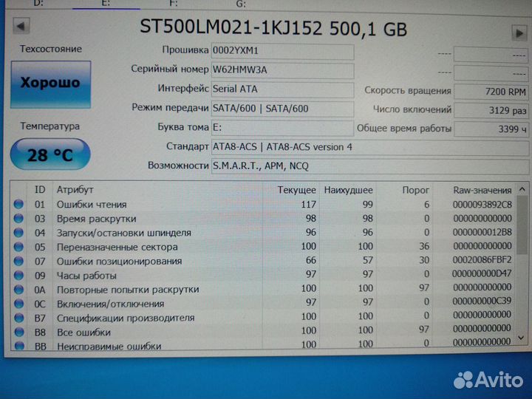Screen dimensions: 532x399
Task: Switch to drive F: tab
Action: point(174,4)
